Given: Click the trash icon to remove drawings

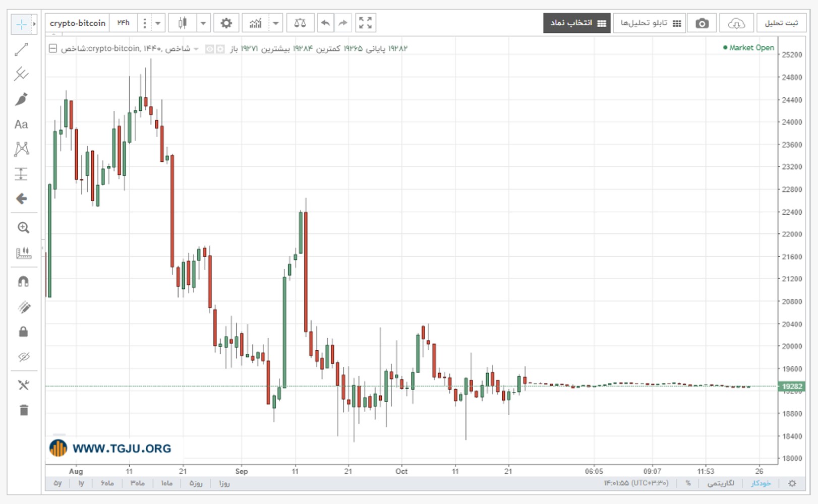Looking at the screenshot, I should [x=23, y=410].
